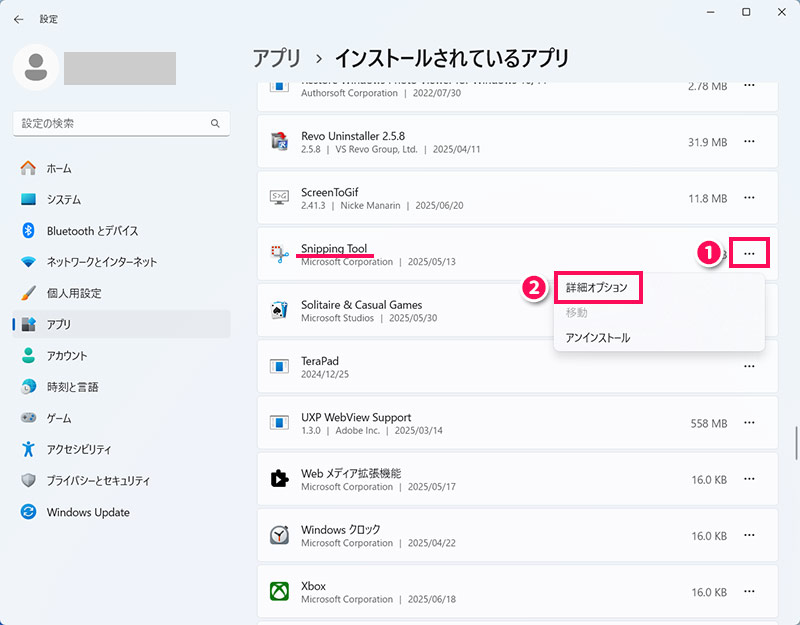The width and height of the screenshot is (800, 625).
Task: Maximize the settings window
Action: (x=746, y=12)
